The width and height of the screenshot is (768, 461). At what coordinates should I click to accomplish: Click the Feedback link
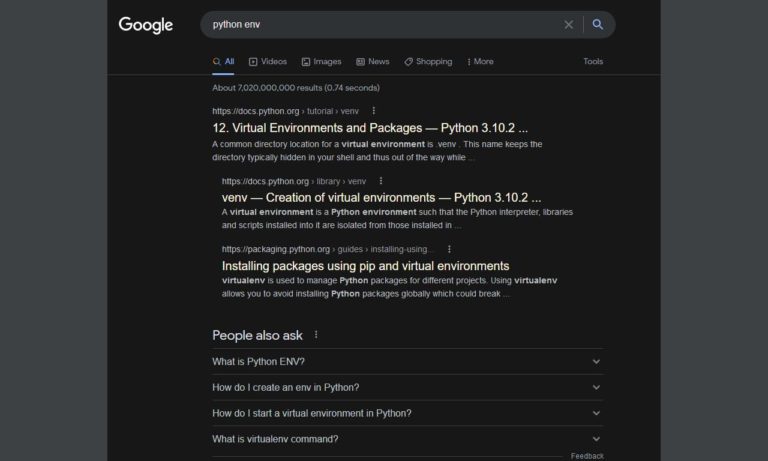pyautogui.click(x=587, y=456)
